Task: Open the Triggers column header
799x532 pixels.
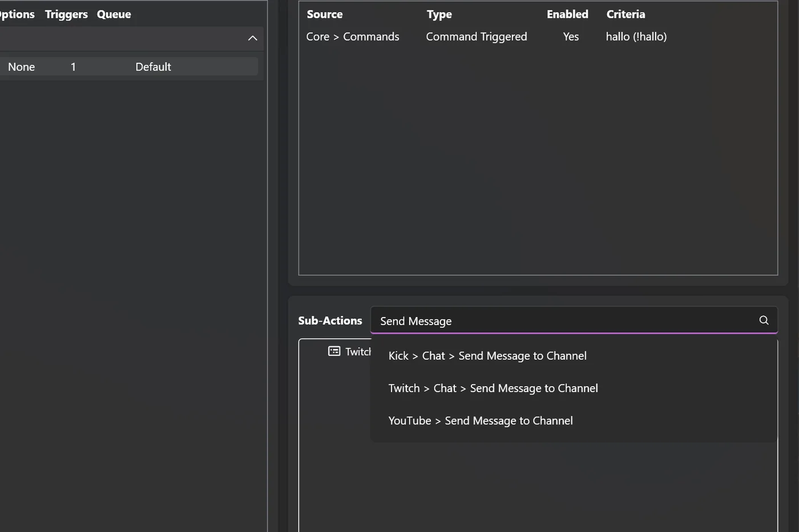Action: pos(66,14)
